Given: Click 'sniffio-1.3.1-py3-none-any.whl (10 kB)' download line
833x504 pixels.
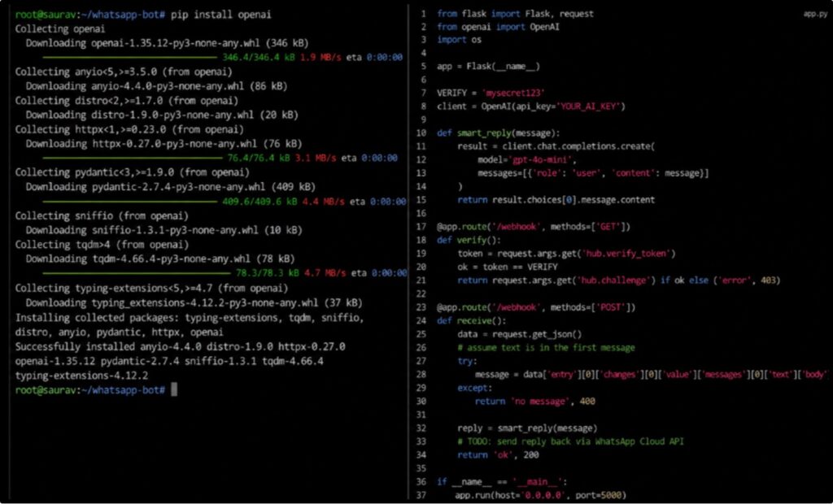Looking at the screenshot, I should 164,230.
